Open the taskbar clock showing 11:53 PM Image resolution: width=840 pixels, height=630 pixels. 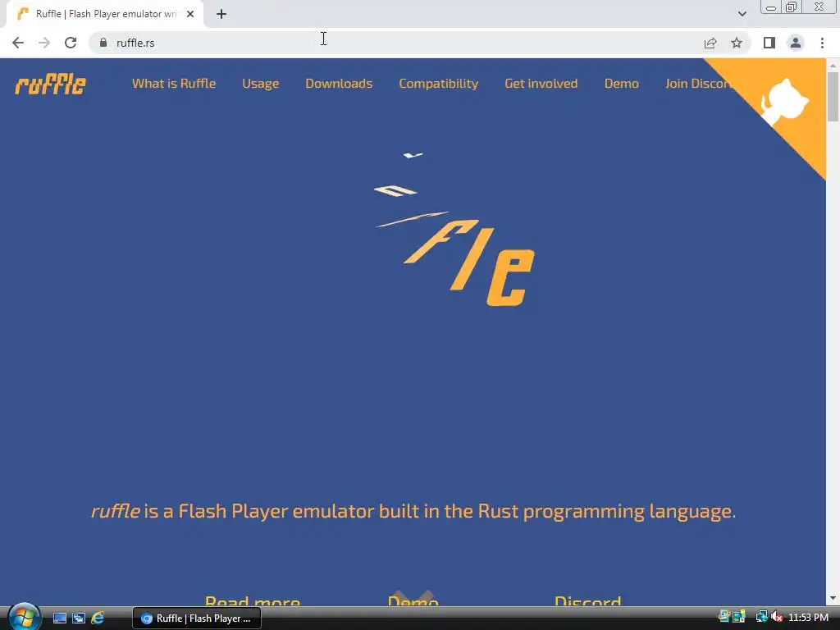808,618
